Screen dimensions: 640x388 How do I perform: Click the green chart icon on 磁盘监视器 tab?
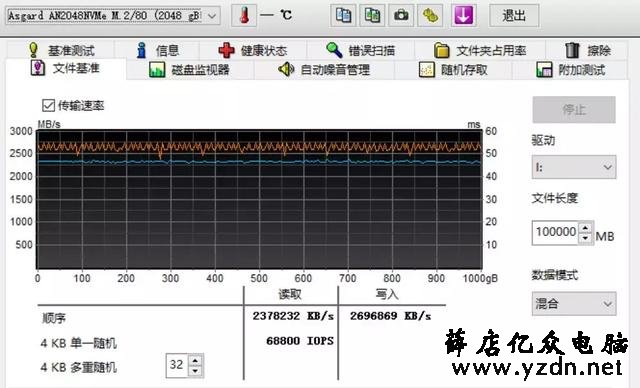[157, 70]
